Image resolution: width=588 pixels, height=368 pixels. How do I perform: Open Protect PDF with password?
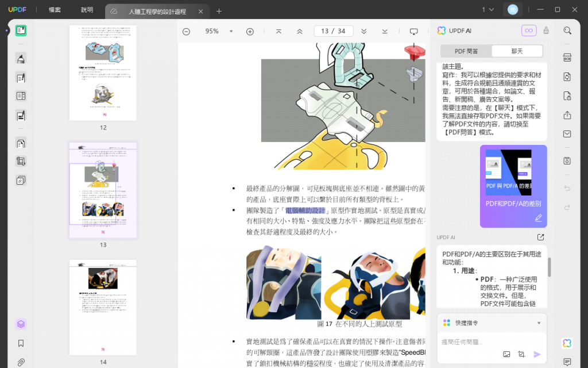point(567,96)
